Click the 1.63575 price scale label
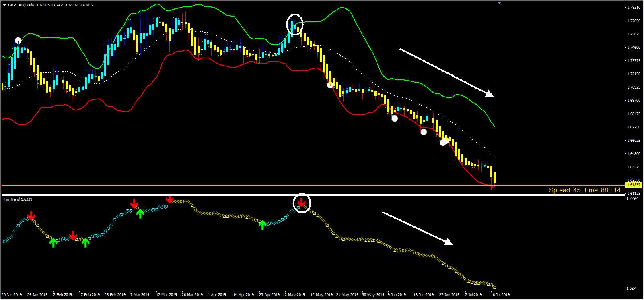Image resolution: width=644 pixels, height=300 pixels. pyautogui.click(x=634, y=167)
